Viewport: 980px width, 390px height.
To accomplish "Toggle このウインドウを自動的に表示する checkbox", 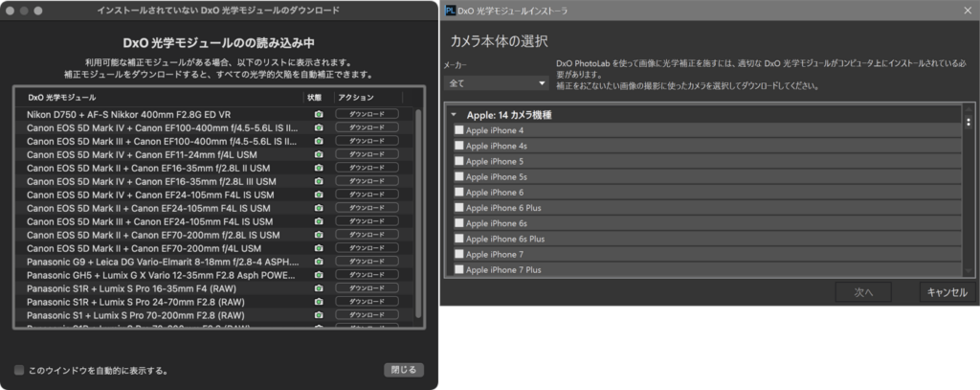I will pyautogui.click(x=19, y=370).
